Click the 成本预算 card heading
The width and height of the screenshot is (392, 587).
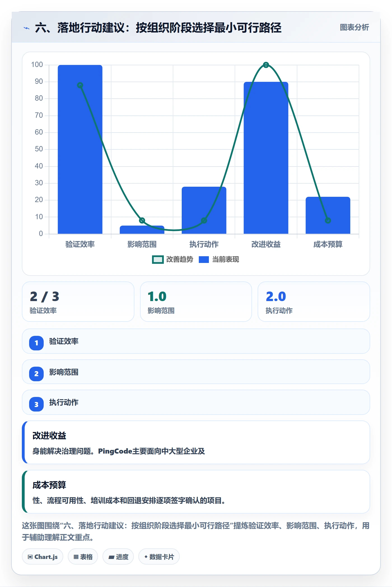49,485
